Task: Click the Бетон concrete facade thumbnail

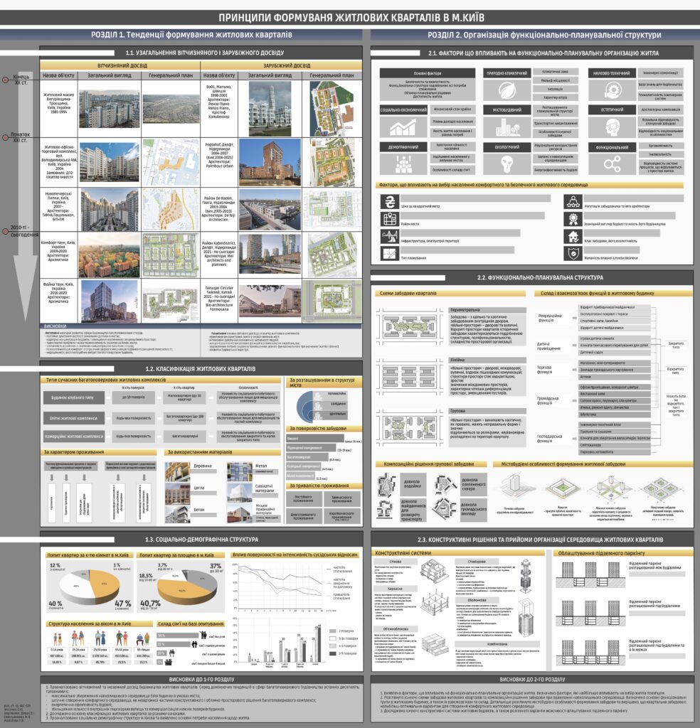Action: click(177, 515)
